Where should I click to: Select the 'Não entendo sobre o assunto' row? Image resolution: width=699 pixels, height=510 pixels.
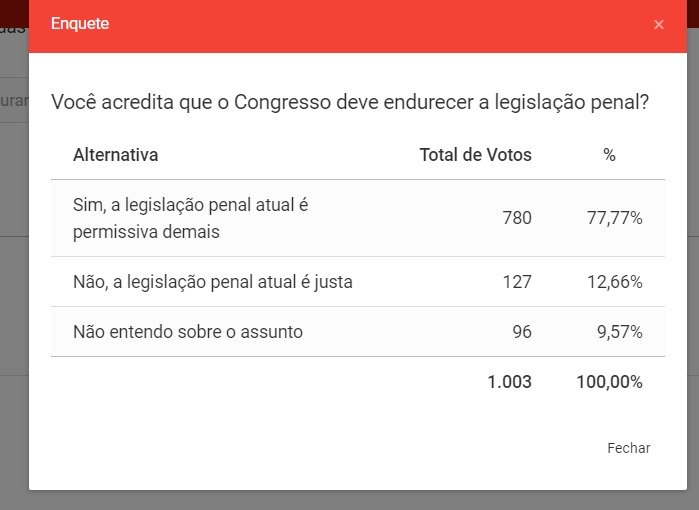point(188,332)
